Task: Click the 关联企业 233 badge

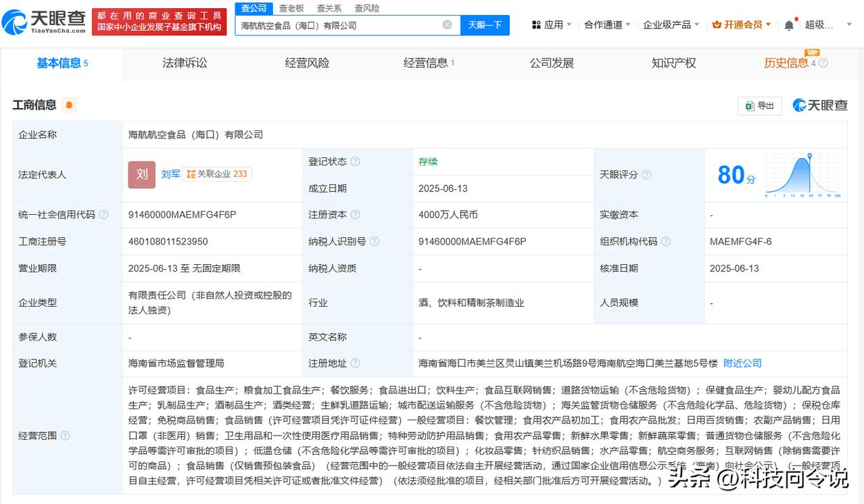Action: (217, 174)
